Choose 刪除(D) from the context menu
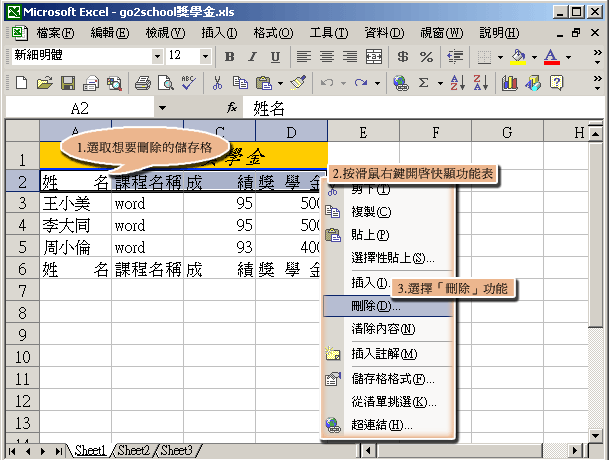This screenshot has width=609, height=460. pos(370,305)
